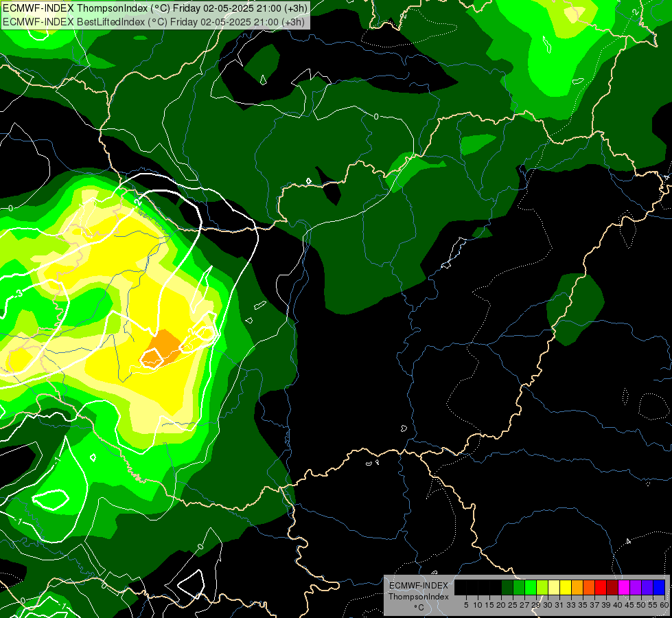Click the legend value 5

click(466, 605)
